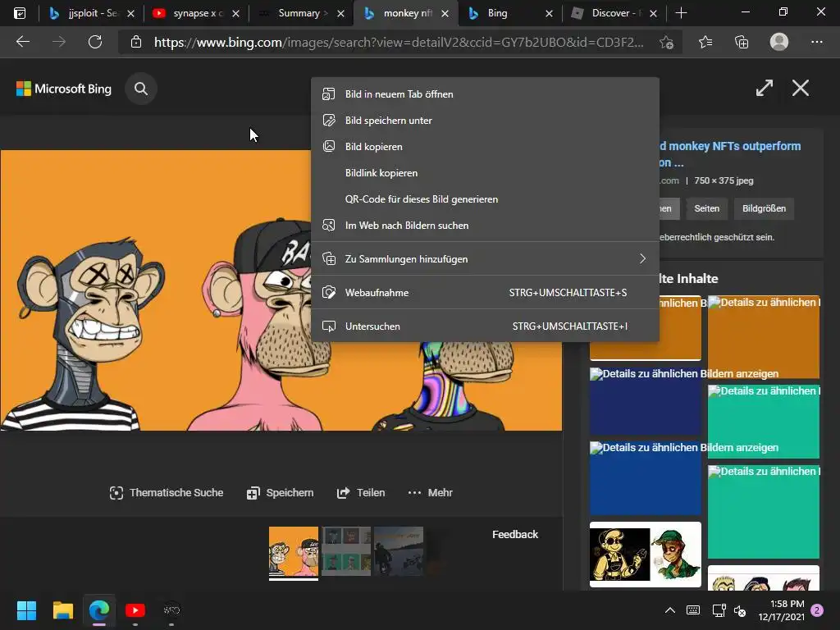Start Webaufnahme web capture
This screenshot has height=630, width=840.
[485, 293]
